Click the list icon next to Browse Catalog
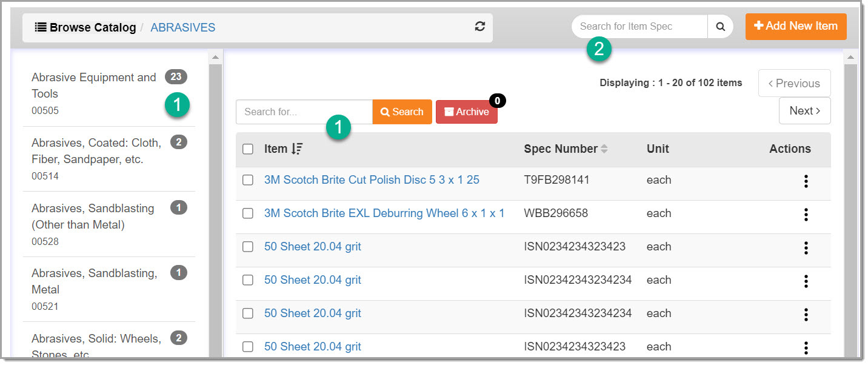Screen dimensions: 868x365 point(41,27)
